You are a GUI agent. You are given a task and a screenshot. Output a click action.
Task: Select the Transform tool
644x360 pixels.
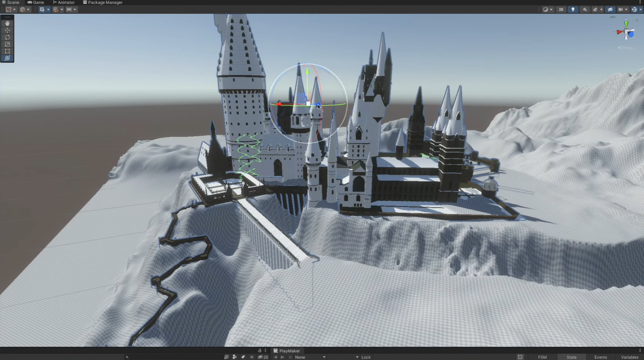pos(7,58)
